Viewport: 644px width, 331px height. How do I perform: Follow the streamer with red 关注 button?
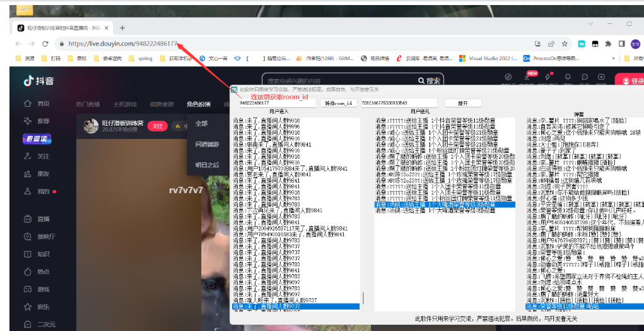point(158,126)
